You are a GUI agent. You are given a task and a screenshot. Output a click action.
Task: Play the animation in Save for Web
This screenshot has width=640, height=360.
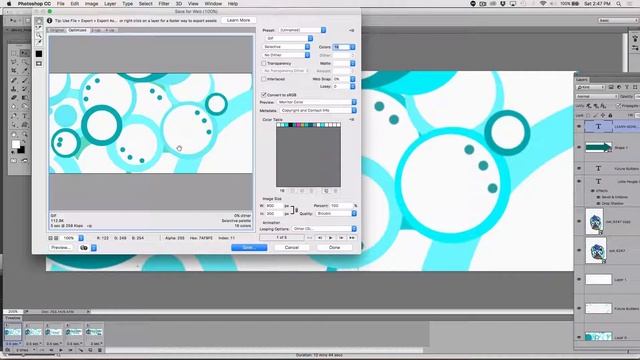pos(331,238)
